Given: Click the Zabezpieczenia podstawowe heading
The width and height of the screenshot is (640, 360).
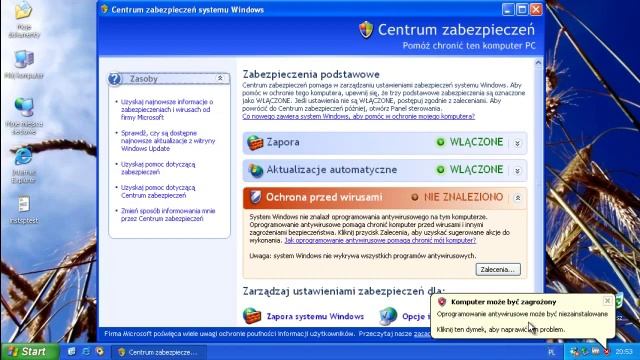Looking at the screenshot, I should [x=311, y=74].
